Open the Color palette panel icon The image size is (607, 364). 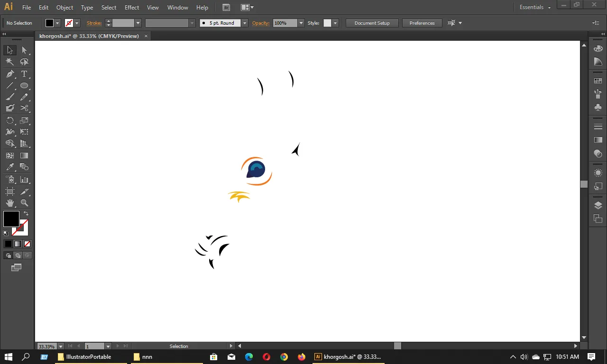pyautogui.click(x=598, y=48)
